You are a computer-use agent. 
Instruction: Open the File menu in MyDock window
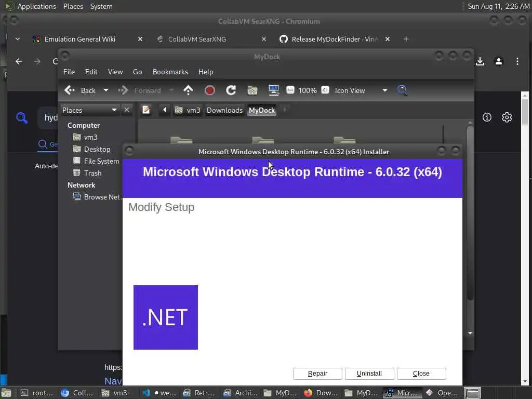click(x=69, y=72)
